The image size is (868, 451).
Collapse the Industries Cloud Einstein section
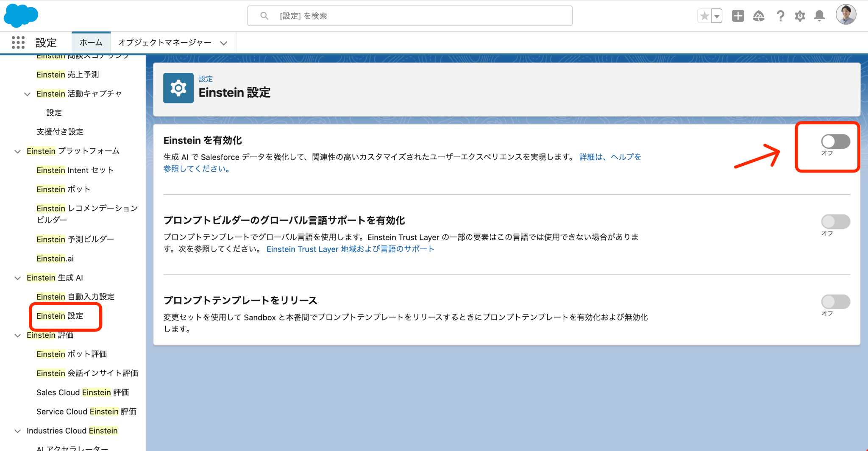click(17, 431)
